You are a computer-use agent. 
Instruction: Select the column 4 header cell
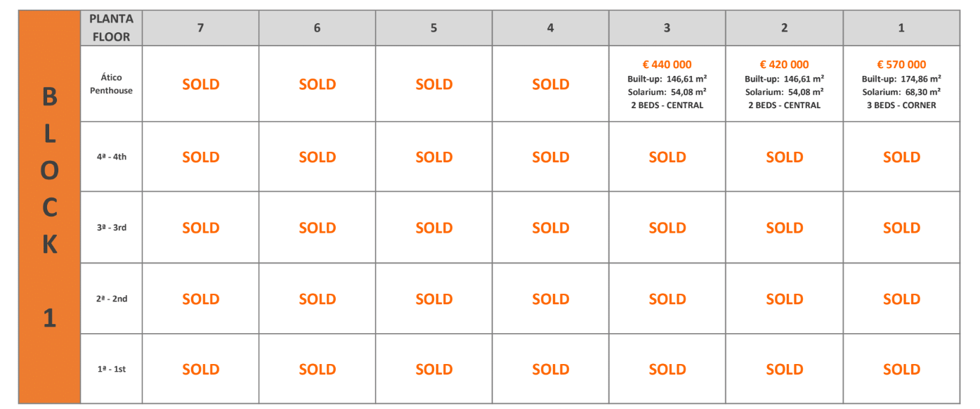(x=551, y=28)
